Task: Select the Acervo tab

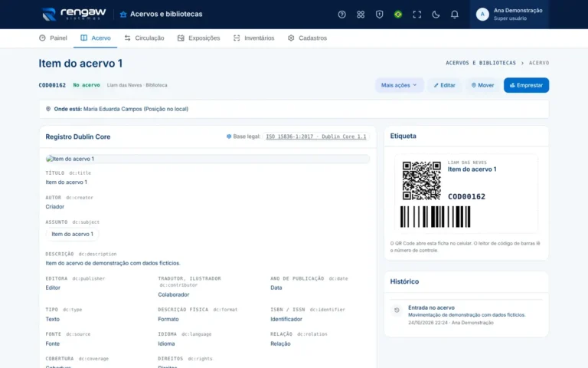Action: [x=95, y=38]
